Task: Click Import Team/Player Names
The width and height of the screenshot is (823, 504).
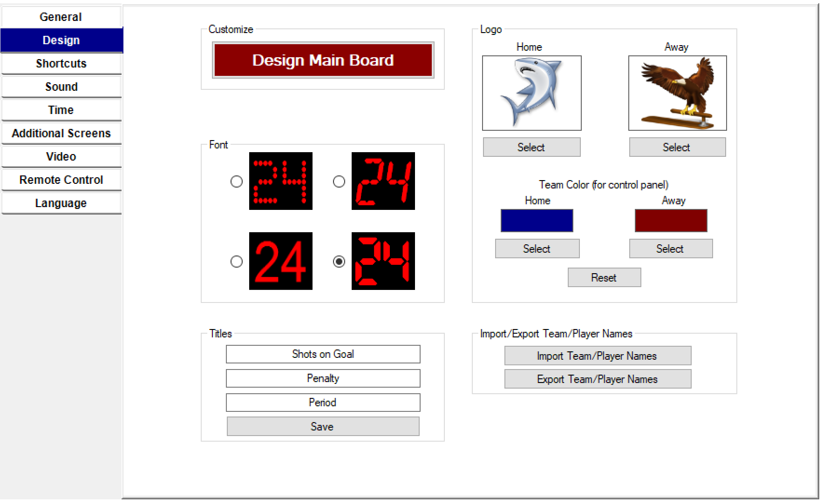Action: click(x=598, y=356)
